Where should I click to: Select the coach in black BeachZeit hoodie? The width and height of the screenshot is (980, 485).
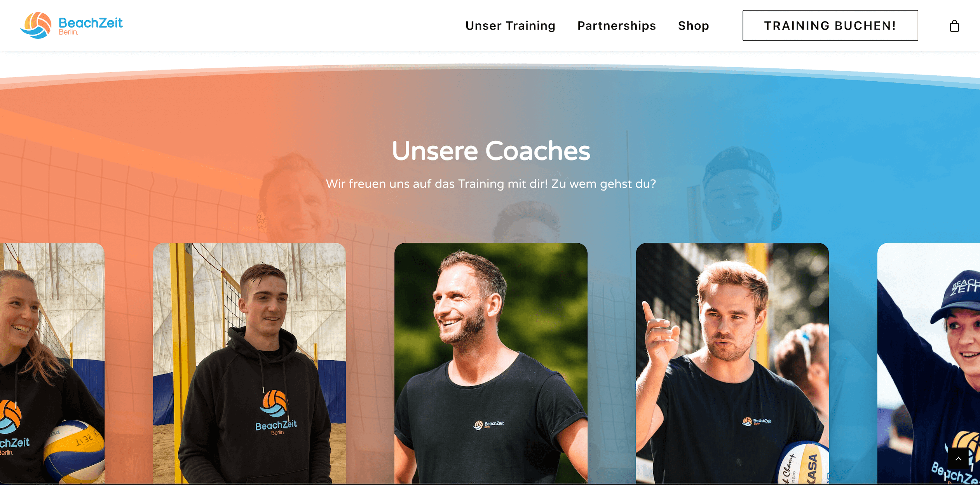point(249,363)
